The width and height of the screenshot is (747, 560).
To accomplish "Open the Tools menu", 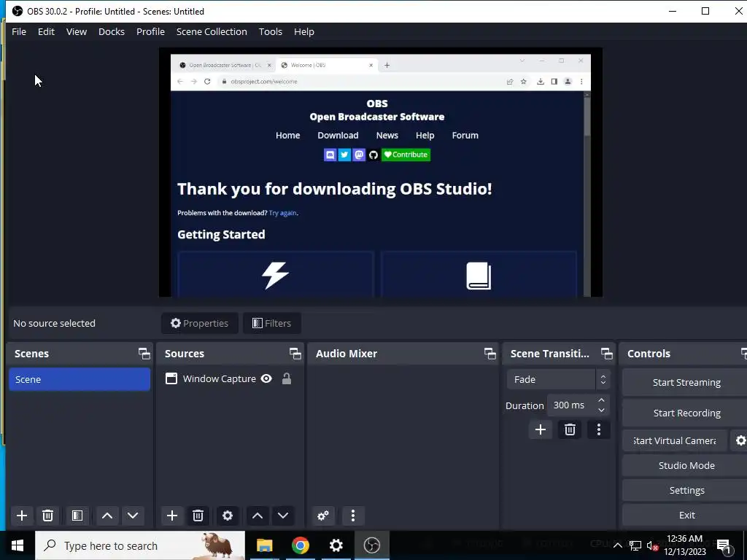I will coord(270,32).
